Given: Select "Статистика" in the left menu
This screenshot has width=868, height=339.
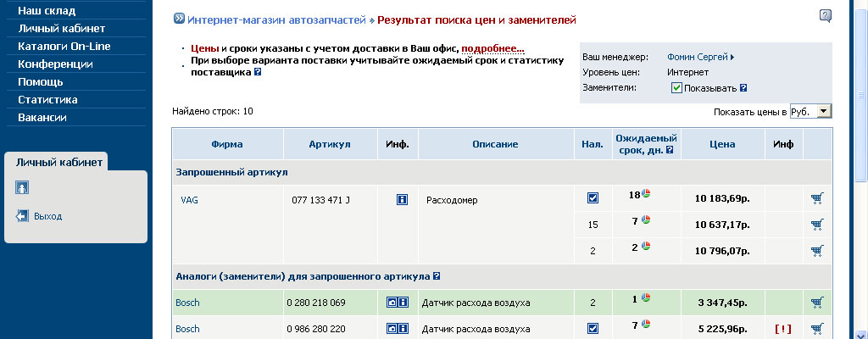Looking at the screenshot, I should 47,99.
